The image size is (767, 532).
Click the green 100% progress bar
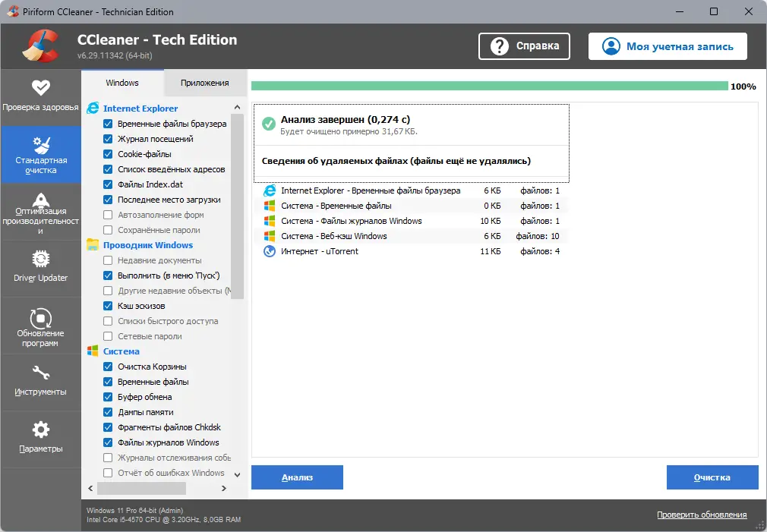[490, 86]
